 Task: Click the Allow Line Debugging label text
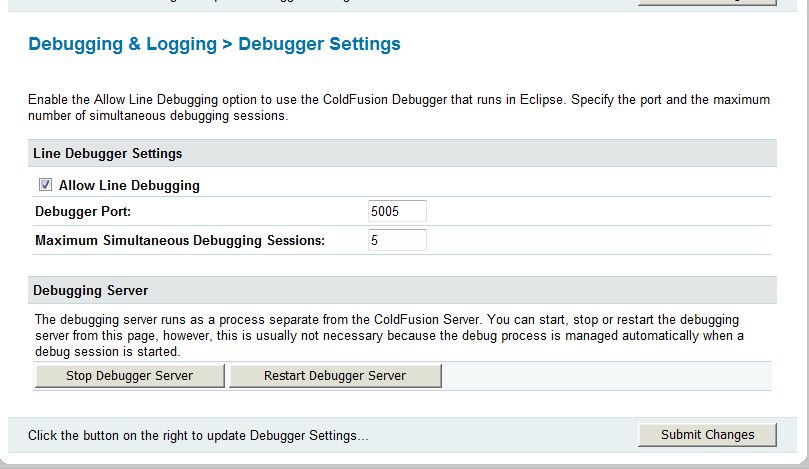tap(129, 185)
